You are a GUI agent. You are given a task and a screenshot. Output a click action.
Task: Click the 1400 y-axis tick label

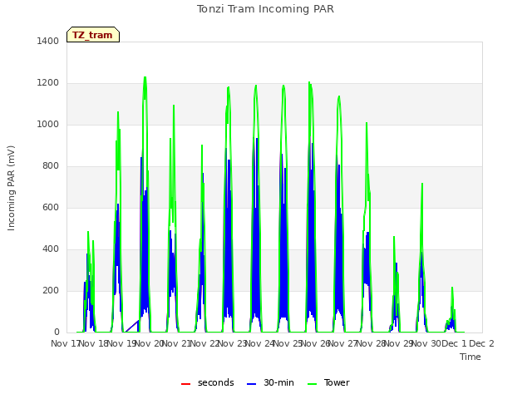point(48,41)
